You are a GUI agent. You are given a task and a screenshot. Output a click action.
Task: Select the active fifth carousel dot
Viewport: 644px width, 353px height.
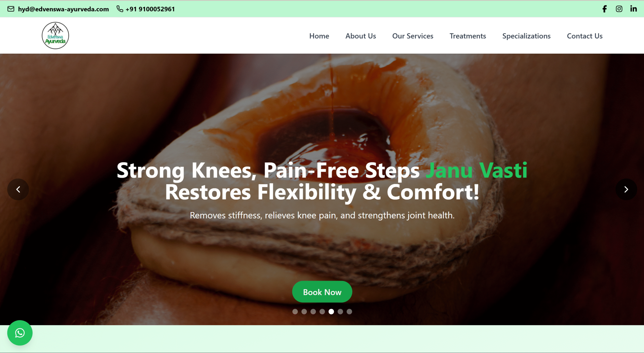click(x=331, y=312)
